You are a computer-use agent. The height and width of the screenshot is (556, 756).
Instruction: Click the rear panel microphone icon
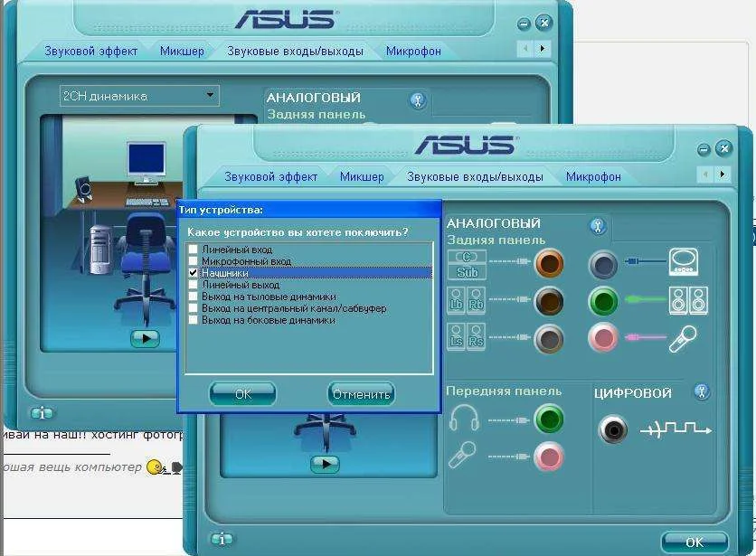[683, 339]
